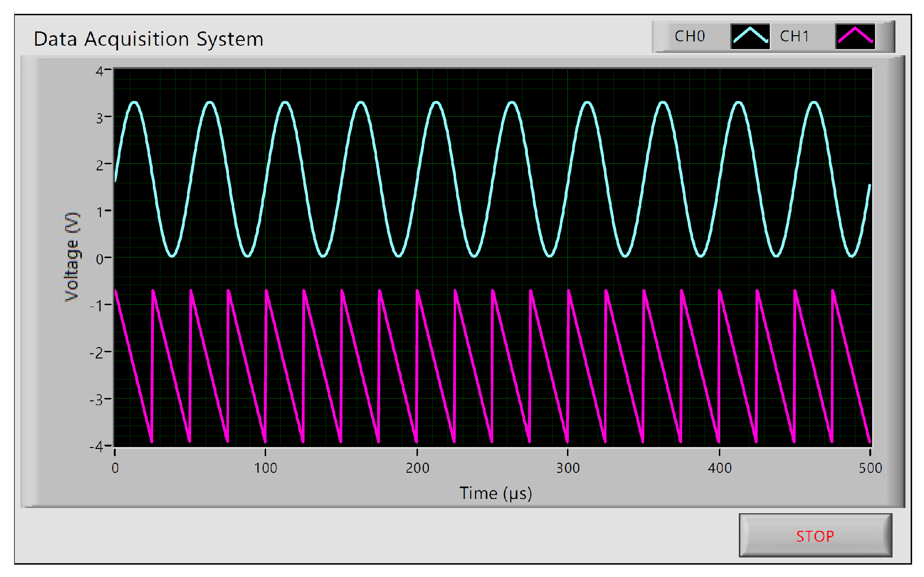Screen dimensions: 924x577
Task: Click the 1 voltage axis marker
Action: [99, 212]
